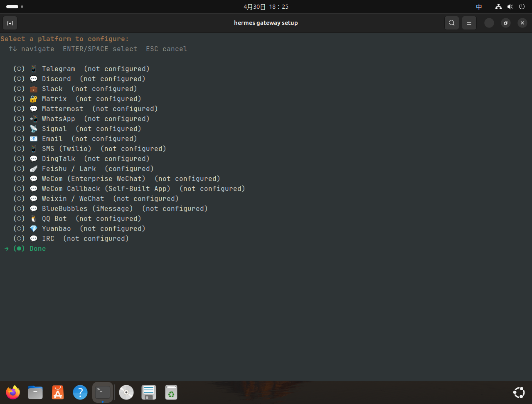
Task: Click the 'ENTER/SPACE select' hint text
Action: point(100,49)
